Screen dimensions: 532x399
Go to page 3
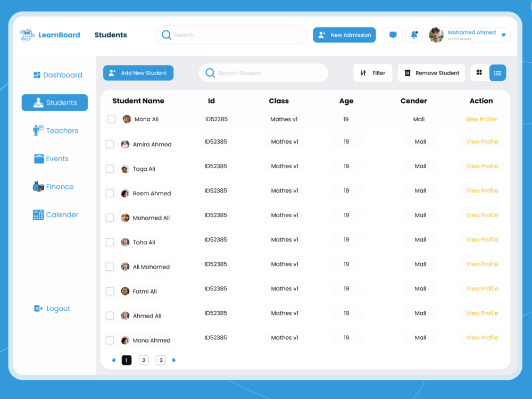(x=161, y=360)
